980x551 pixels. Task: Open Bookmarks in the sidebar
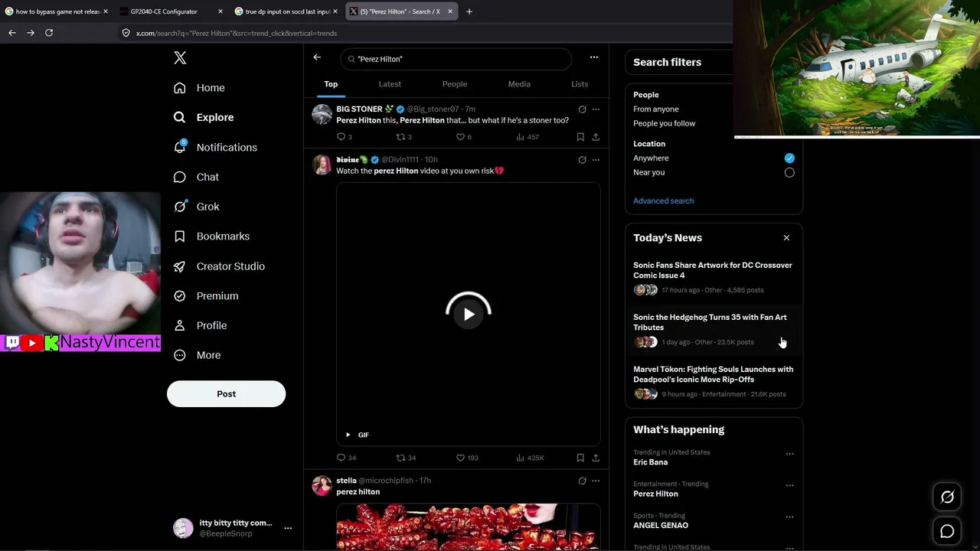point(211,236)
